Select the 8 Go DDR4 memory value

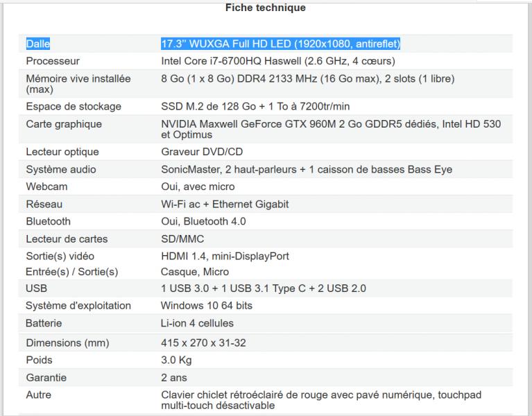308,78
